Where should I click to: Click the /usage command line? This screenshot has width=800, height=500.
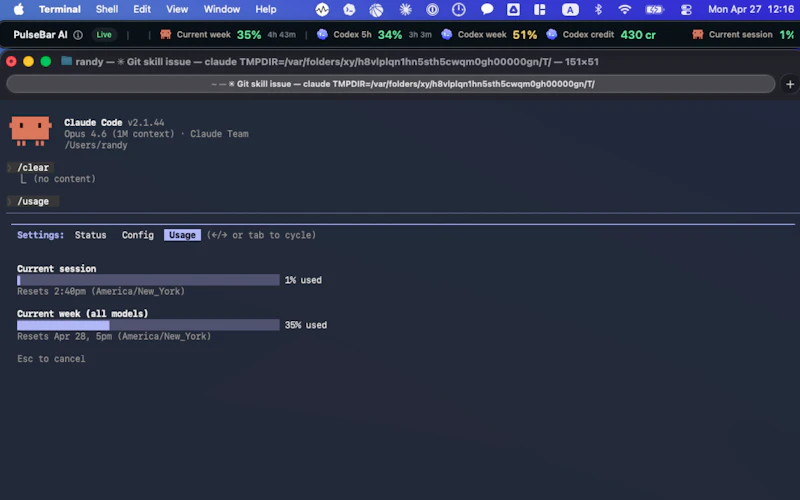[x=33, y=201]
